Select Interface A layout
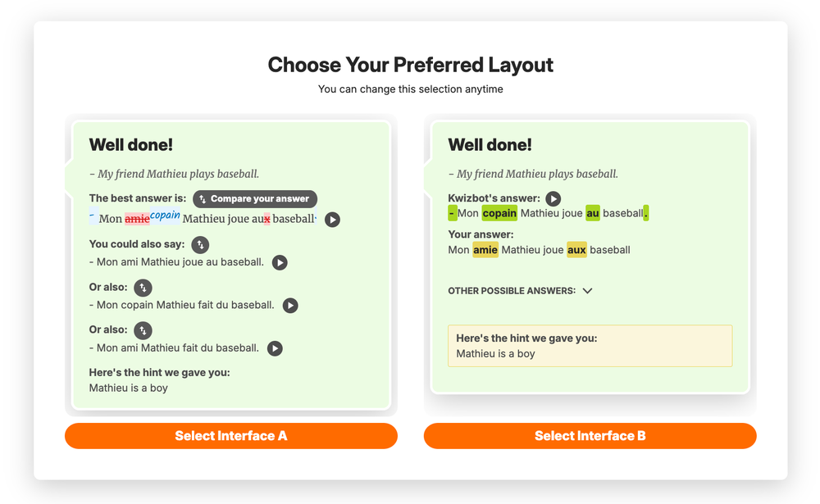This screenshot has width=820, height=504. [230, 436]
